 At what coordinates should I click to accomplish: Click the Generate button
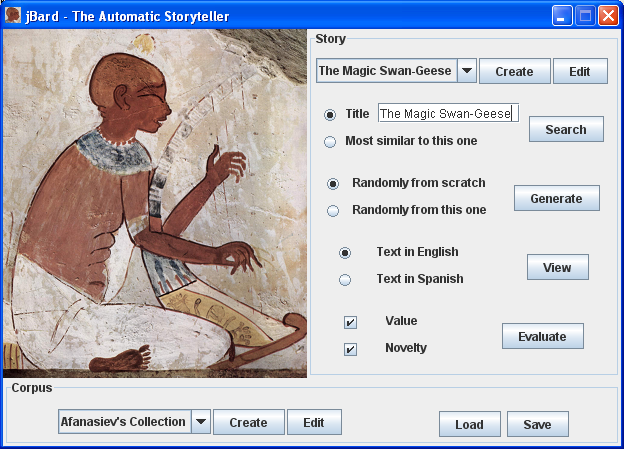tap(556, 198)
